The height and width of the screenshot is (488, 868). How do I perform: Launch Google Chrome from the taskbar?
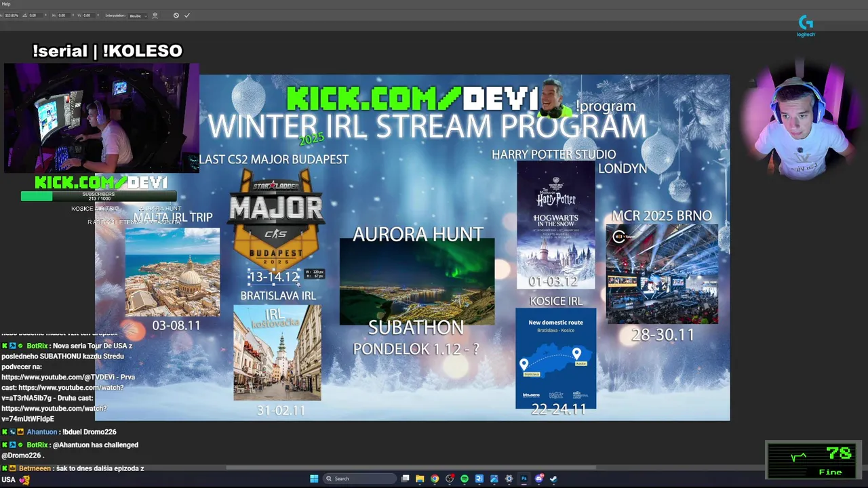point(435,479)
